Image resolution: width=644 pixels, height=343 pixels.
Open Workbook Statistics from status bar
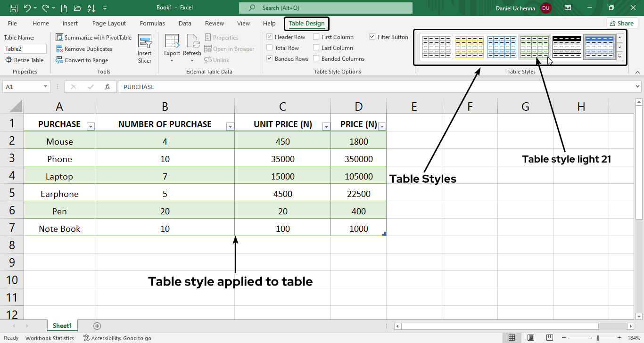50,338
